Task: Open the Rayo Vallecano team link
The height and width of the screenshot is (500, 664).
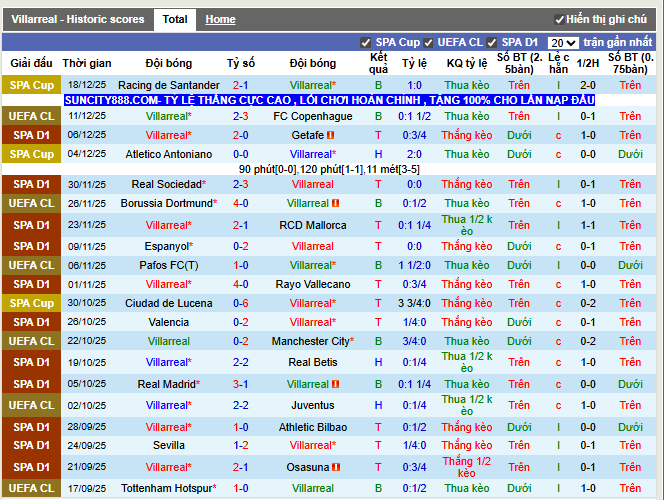Action: [x=313, y=284]
